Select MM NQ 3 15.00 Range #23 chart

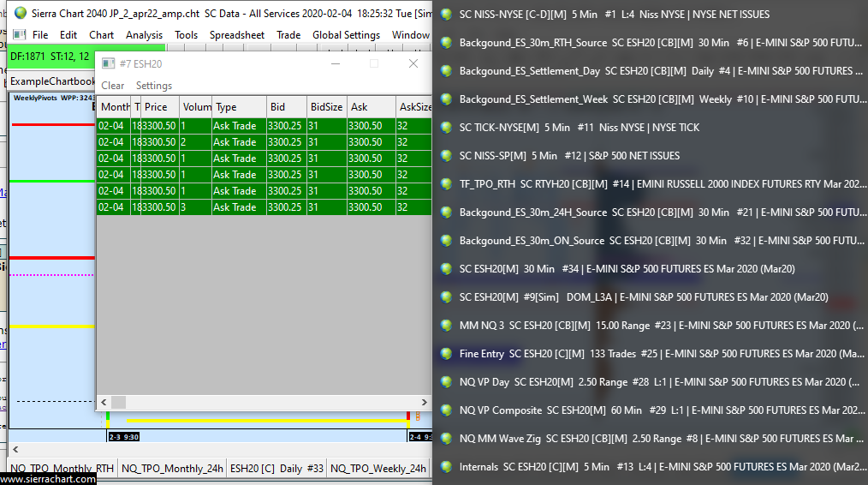click(x=661, y=326)
